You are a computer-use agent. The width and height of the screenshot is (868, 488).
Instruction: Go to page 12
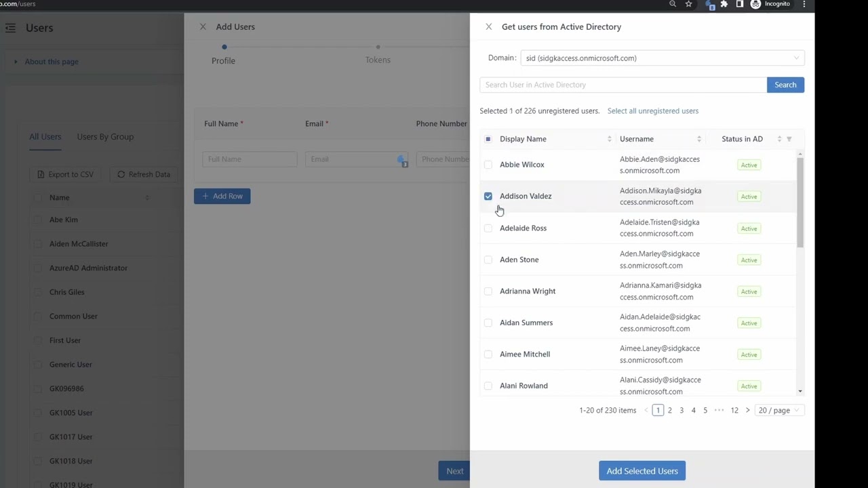point(734,410)
